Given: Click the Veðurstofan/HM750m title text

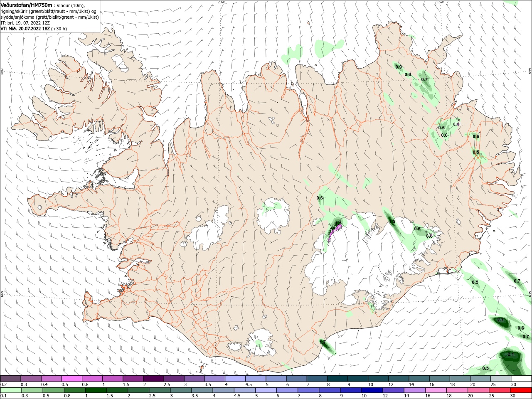Looking at the screenshot, I should (26, 5).
